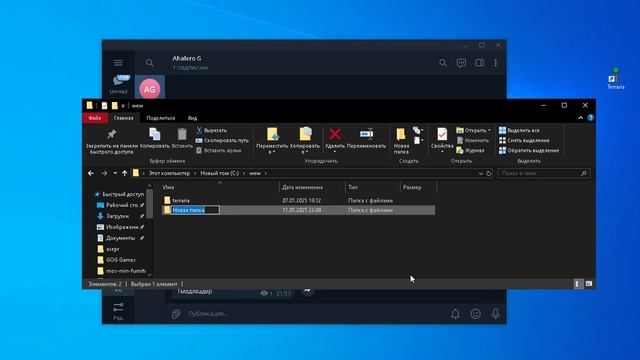Open Telegram hamburger menu
Screen dimensions: 640x360
point(118,63)
